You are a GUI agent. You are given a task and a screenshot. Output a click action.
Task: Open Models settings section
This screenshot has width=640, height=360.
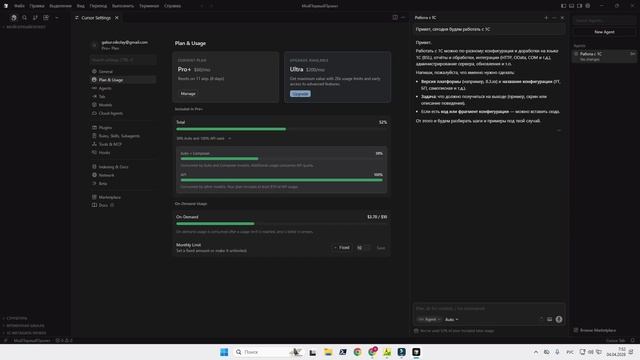point(123,105)
